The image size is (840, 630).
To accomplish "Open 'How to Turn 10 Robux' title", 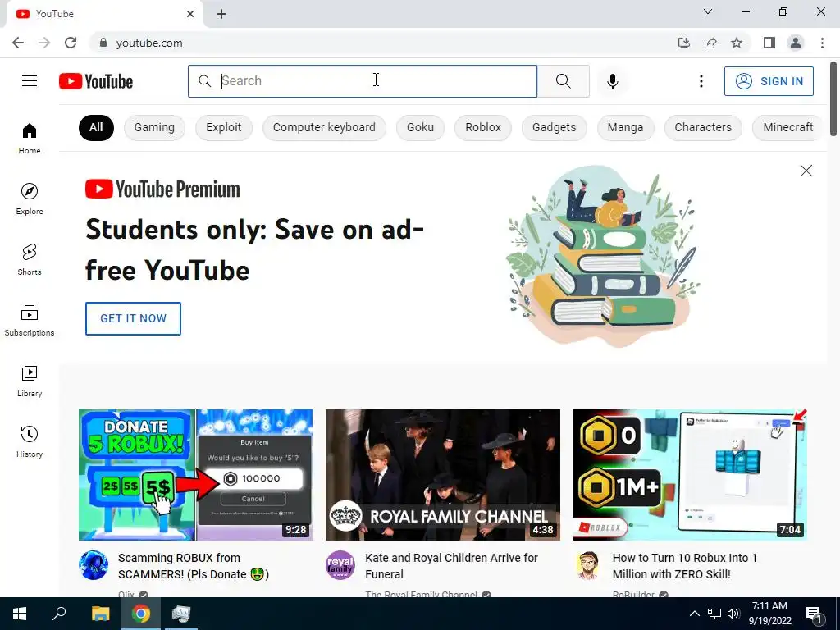I will (x=685, y=566).
